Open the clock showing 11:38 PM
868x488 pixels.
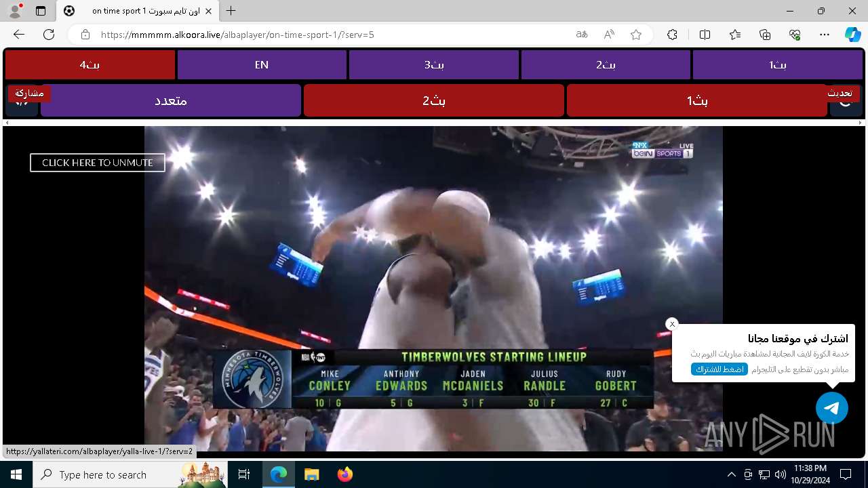[x=810, y=474]
